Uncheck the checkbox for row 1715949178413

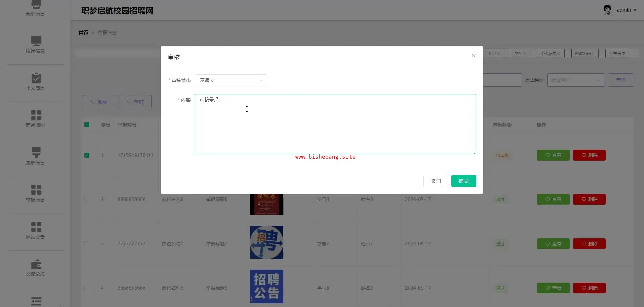click(x=87, y=155)
